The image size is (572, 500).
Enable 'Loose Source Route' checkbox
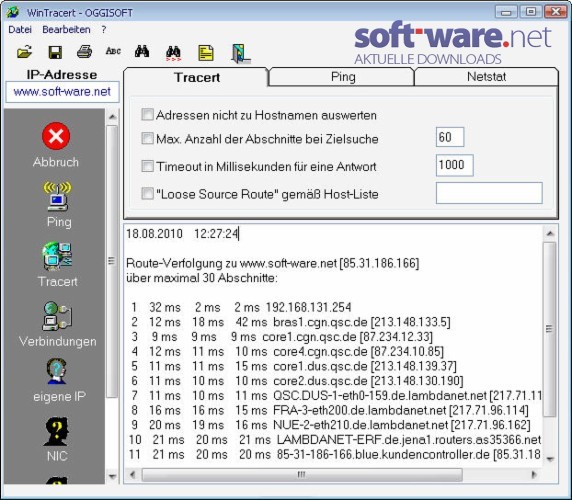click(x=147, y=193)
